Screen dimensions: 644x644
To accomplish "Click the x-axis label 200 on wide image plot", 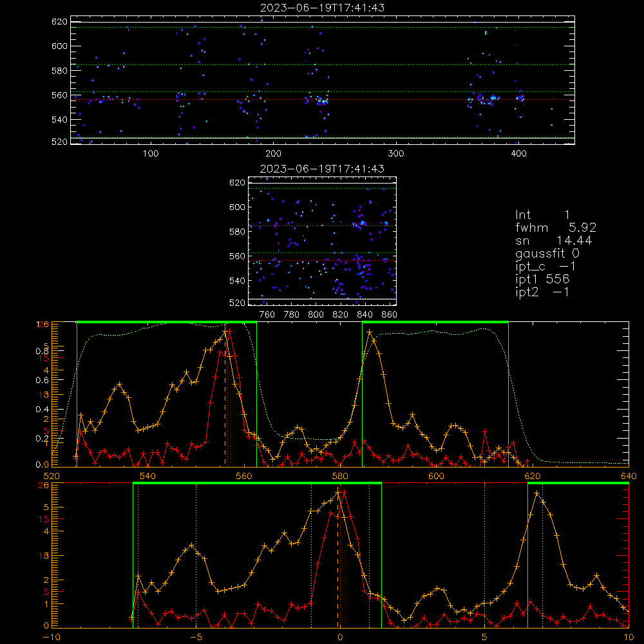I will (273, 154).
